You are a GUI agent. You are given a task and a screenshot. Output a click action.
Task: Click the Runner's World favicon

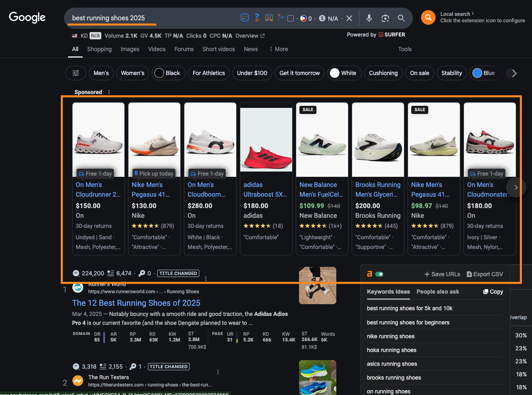pyautogui.click(x=78, y=288)
